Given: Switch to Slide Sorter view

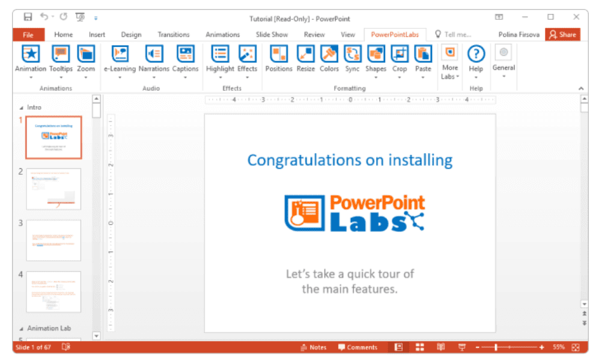Looking at the screenshot, I should (x=420, y=347).
